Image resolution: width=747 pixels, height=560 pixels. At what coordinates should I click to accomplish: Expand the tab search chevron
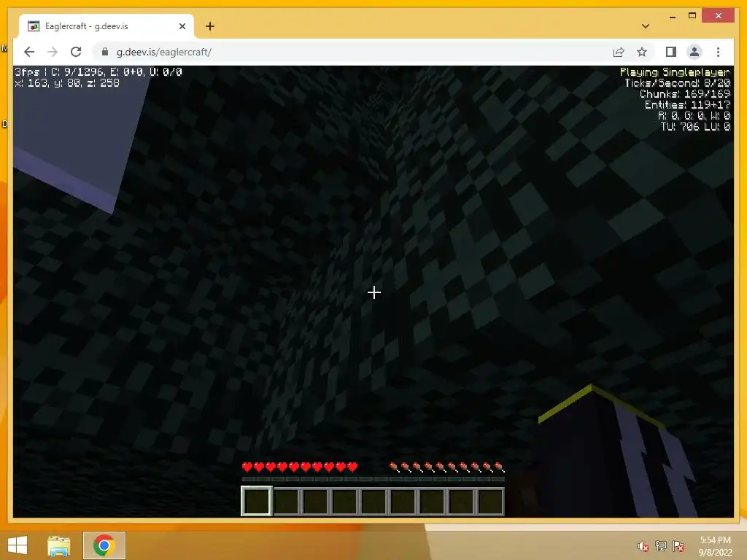(645, 26)
